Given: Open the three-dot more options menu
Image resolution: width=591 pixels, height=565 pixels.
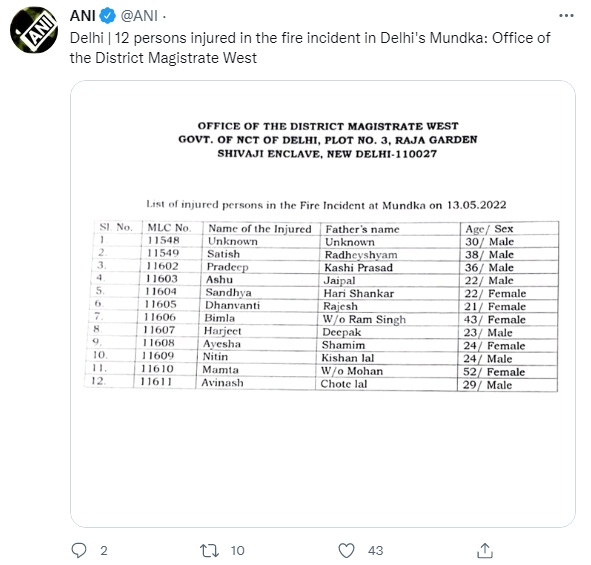Looking at the screenshot, I should (x=566, y=15).
